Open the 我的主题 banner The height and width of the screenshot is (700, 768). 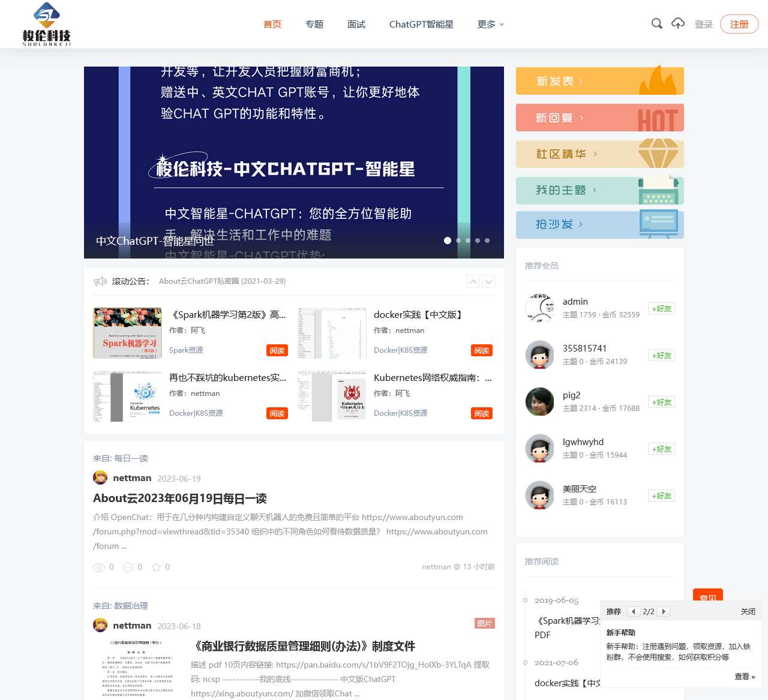point(600,190)
